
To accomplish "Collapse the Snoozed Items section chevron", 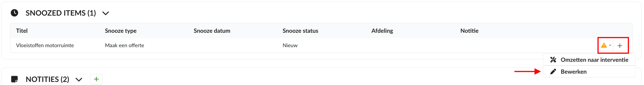I will click(106, 13).
